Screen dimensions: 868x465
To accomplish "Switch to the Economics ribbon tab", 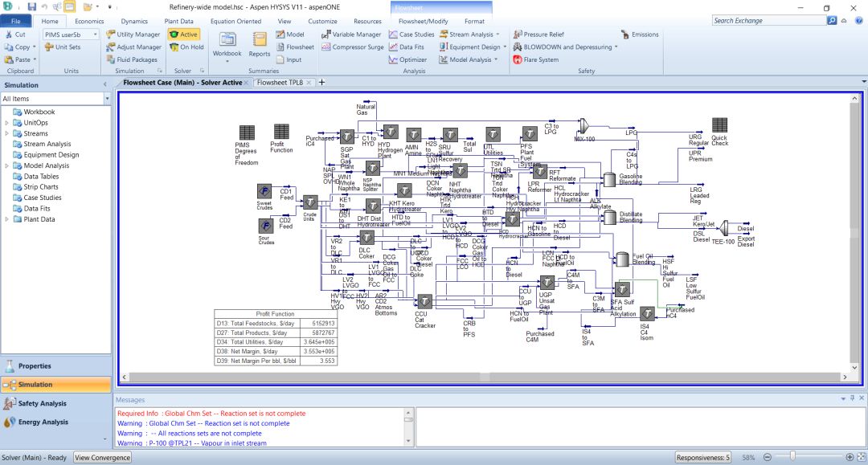I will [x=89, y=21].
